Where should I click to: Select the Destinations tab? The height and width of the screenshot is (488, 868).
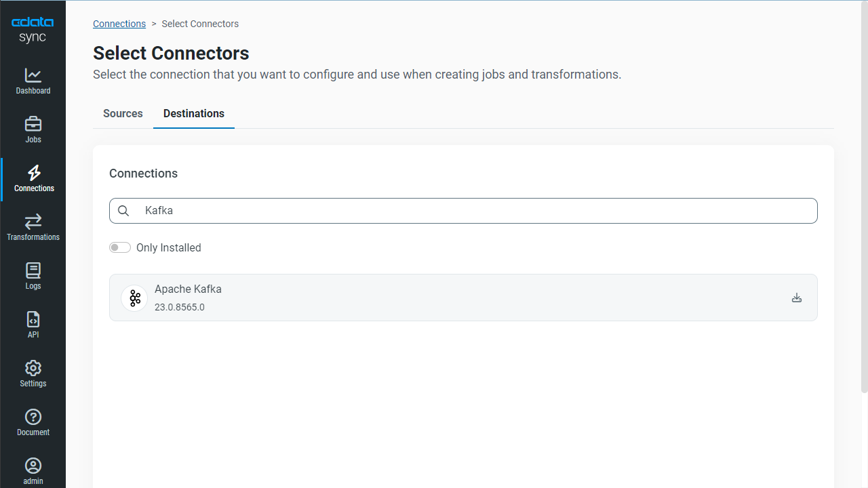[194, 113]
